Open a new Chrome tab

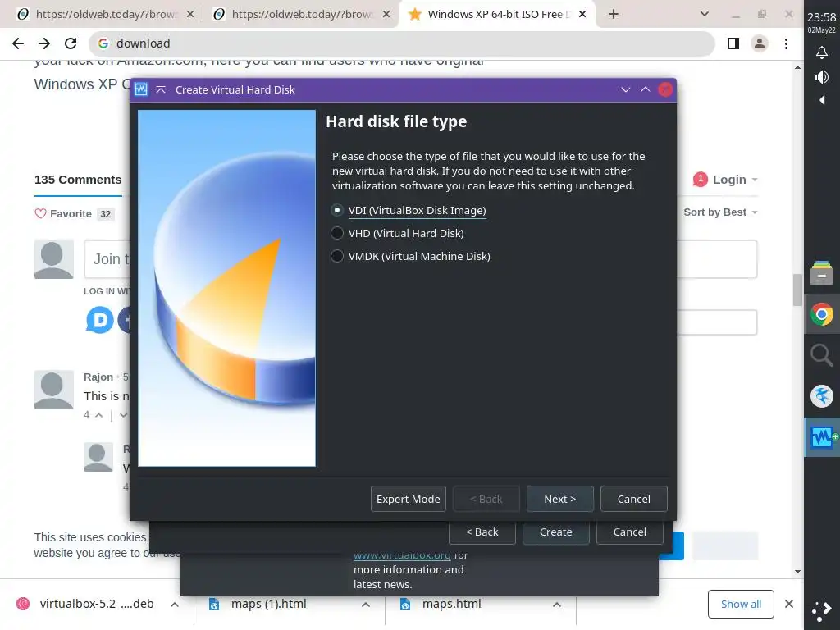point(614,14)
